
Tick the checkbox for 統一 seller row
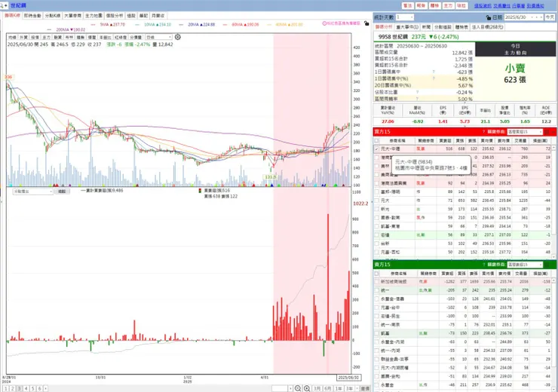coord(376,290)
